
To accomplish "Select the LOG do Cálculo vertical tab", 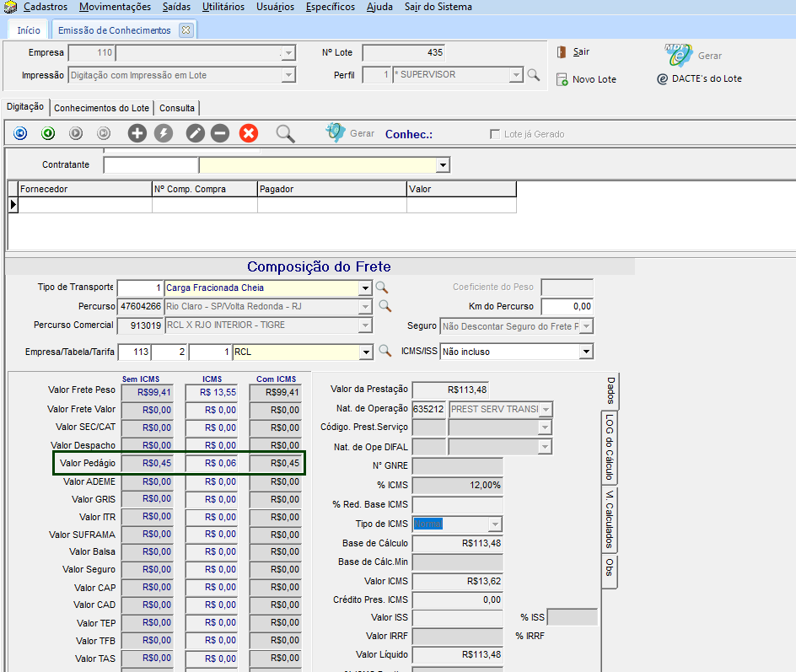I will coord(609,446).
